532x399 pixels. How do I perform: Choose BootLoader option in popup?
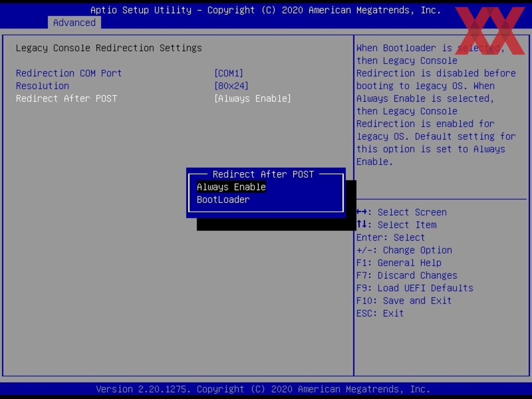[223, 199]
